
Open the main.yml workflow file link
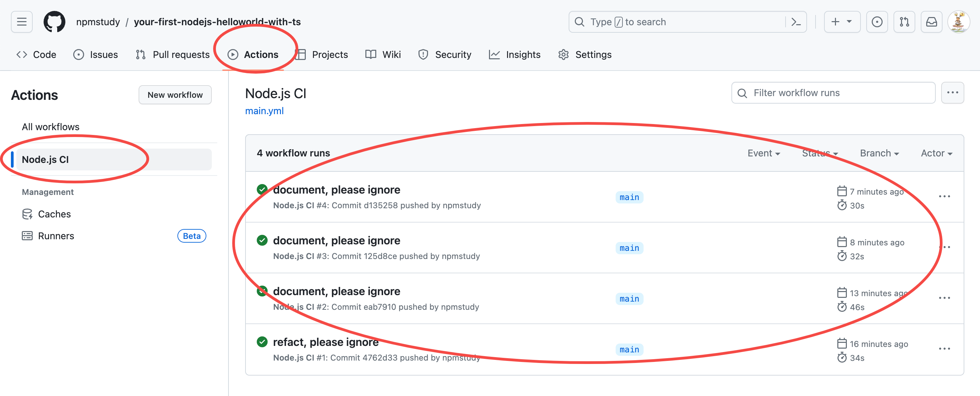point(264,111)
